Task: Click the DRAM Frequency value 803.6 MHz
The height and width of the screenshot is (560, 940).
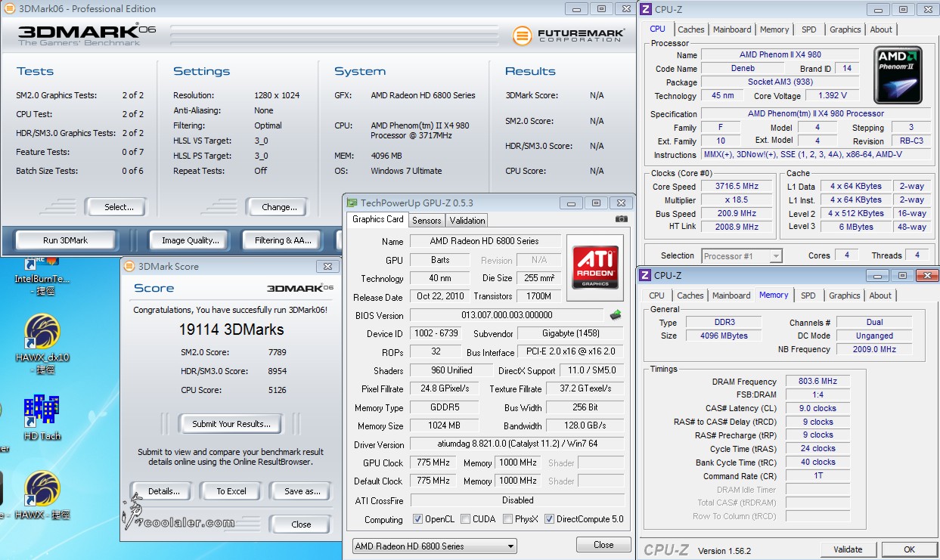Action: (x=817, y=382)
